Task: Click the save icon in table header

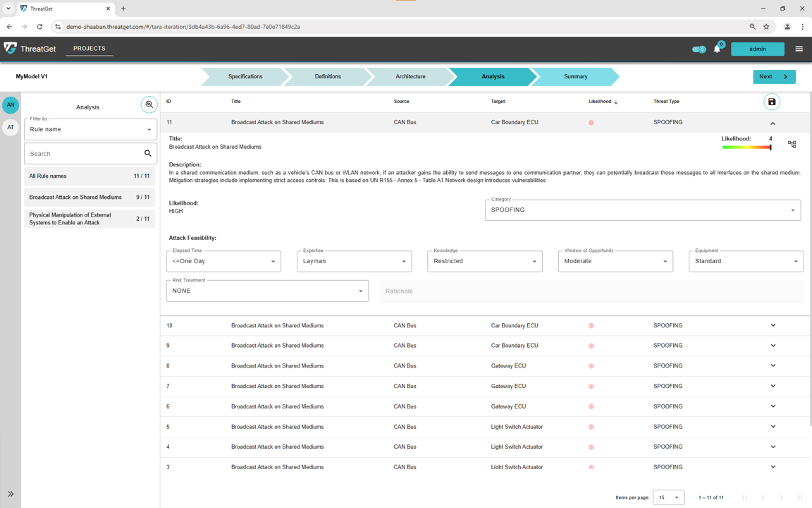Action: (x=772, y=102)
